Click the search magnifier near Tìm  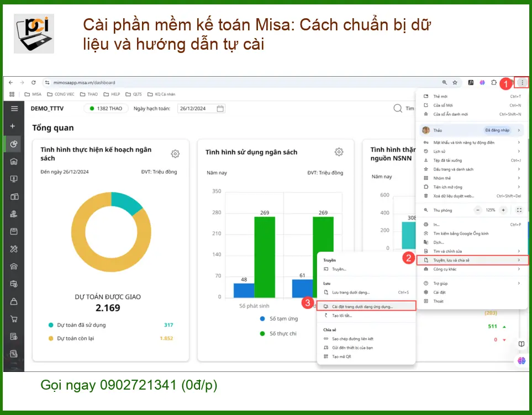coord(398,109)
